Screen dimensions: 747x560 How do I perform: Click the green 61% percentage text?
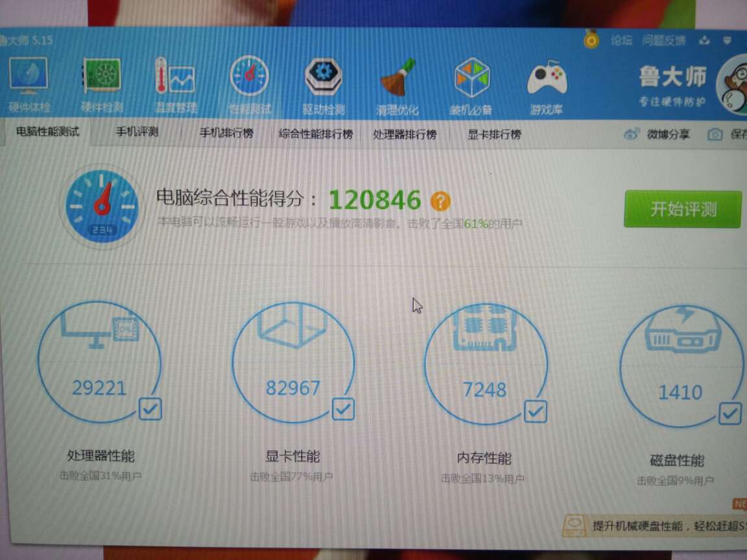[x=475, y=224]
